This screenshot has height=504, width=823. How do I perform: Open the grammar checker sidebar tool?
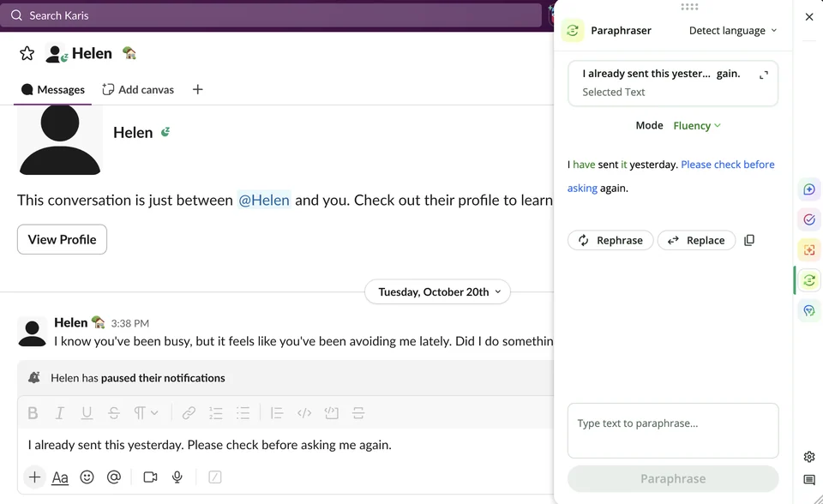808,219
